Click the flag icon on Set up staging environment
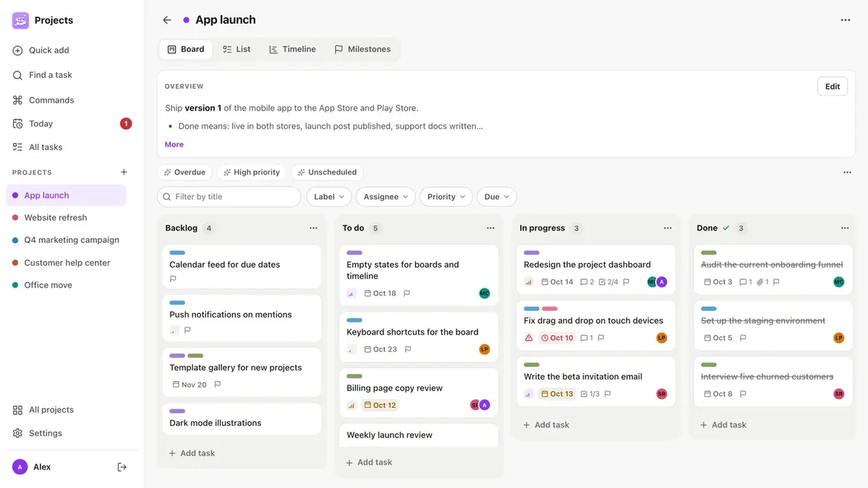 coord(743,338)
